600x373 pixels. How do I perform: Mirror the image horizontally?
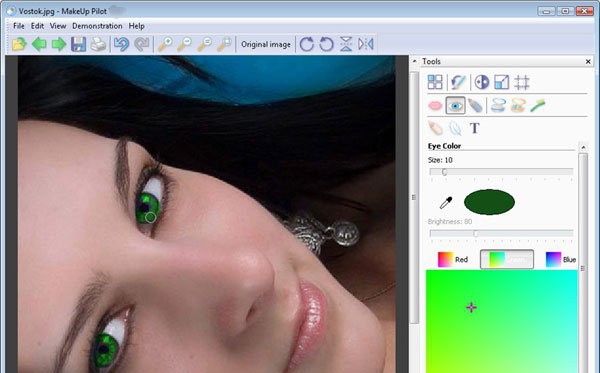[366, 44]
